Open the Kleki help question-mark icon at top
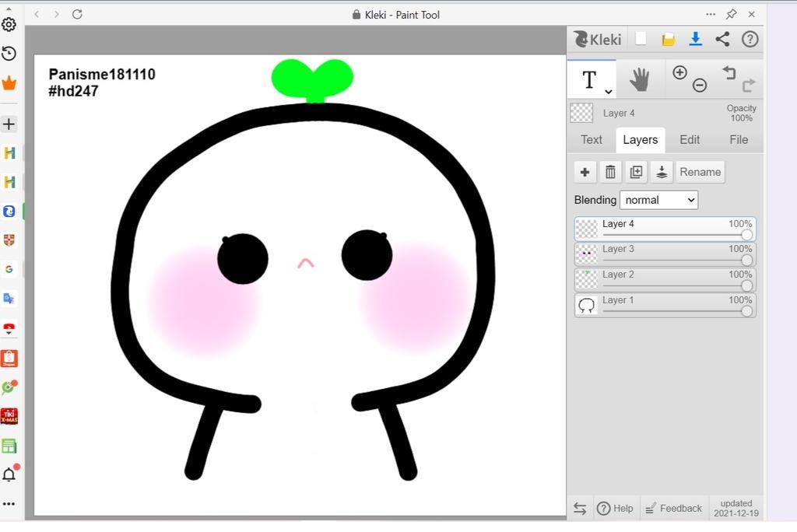This screenshot has height=532, width=797. pos(750,39)
